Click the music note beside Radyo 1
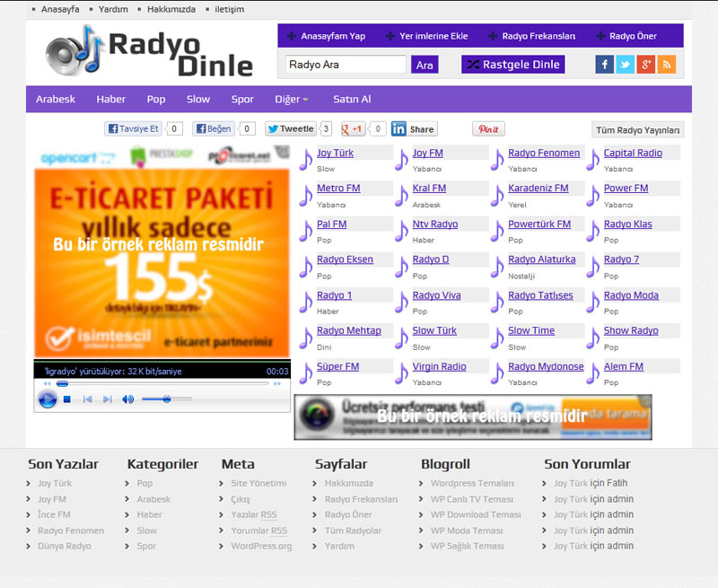This screenshot has height=588, width=718. pos(306,303)
